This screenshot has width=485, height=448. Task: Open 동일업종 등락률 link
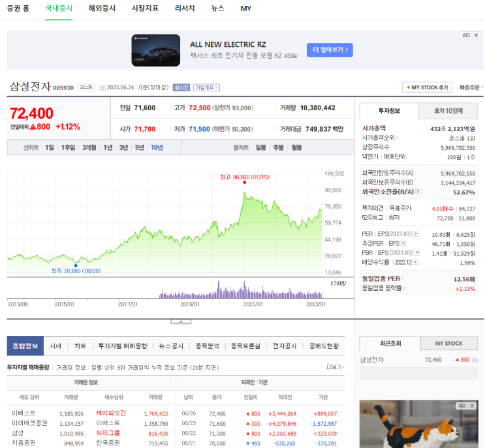[x=384, y=288]
